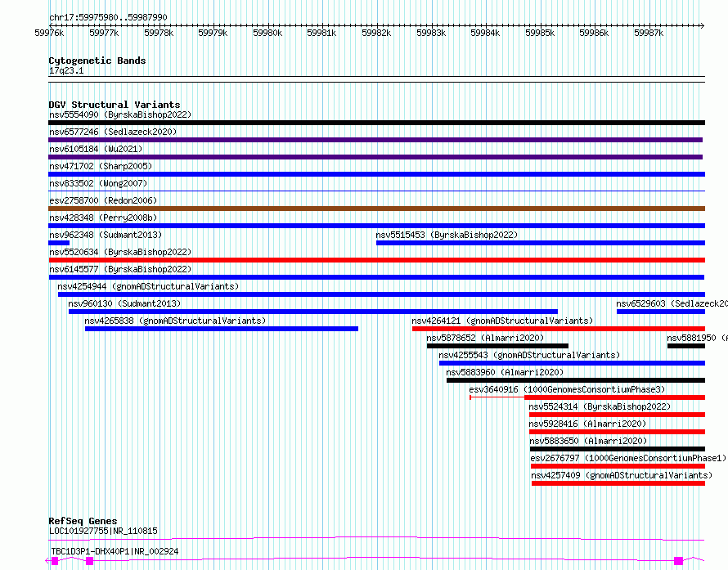
Task: Open nsv6529603 (Sedlazeck) label
Action: 672,303
